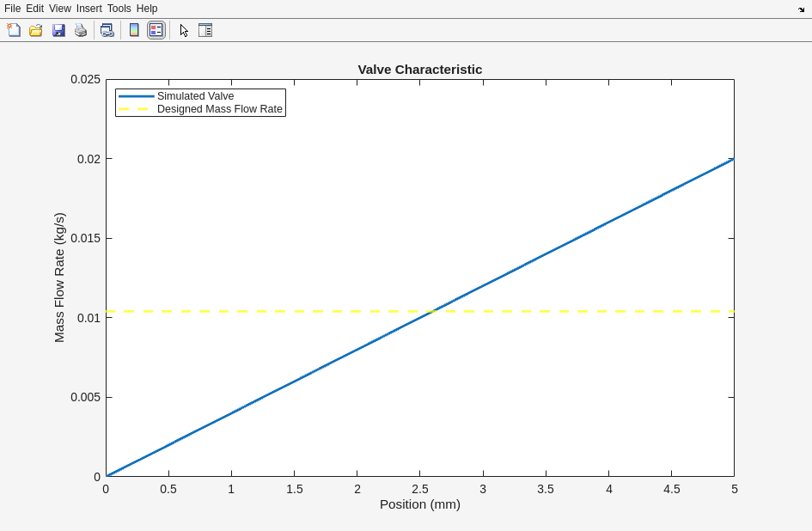Viewport: 812px width, 531px height.
Task: Click the 1.5 x-axis tick label
Action: (295, 489)
